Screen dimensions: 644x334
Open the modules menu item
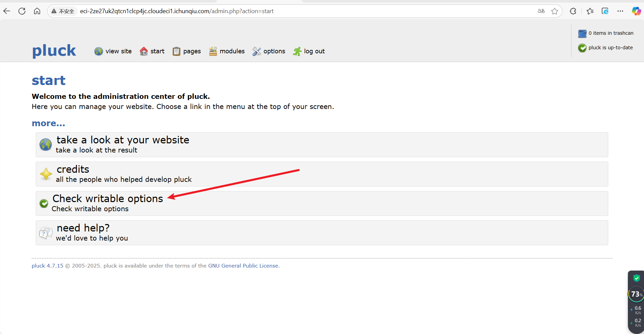(x=232, y=51)
